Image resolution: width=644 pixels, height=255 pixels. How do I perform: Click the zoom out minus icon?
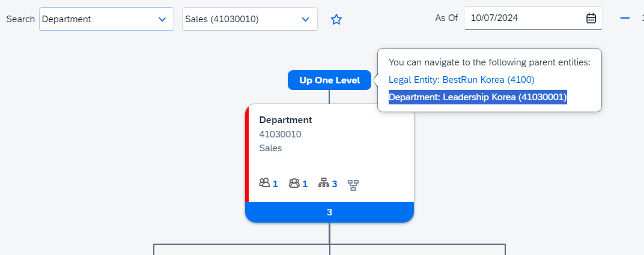(625, 18)
